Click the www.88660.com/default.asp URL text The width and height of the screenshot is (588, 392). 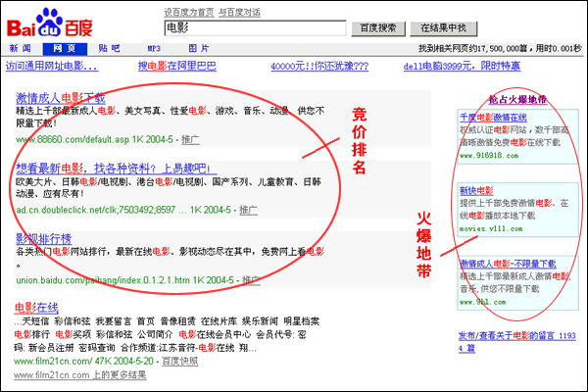coord(73,139)
